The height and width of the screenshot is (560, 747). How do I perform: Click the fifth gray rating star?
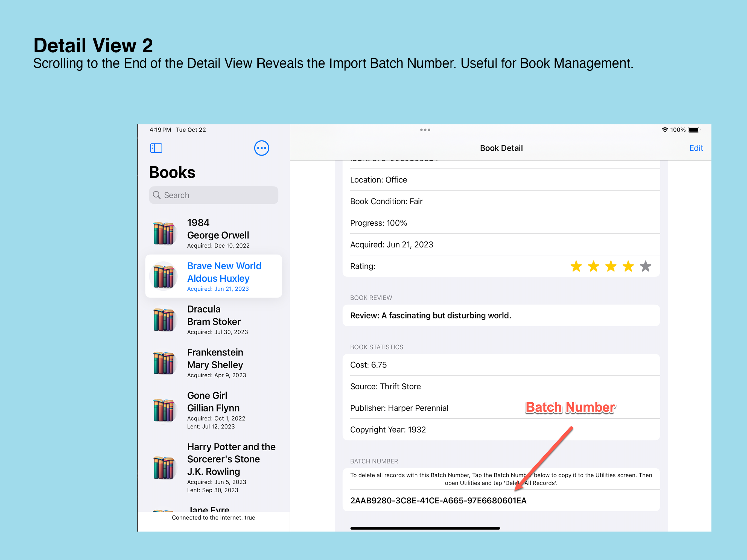click(645, 266)
